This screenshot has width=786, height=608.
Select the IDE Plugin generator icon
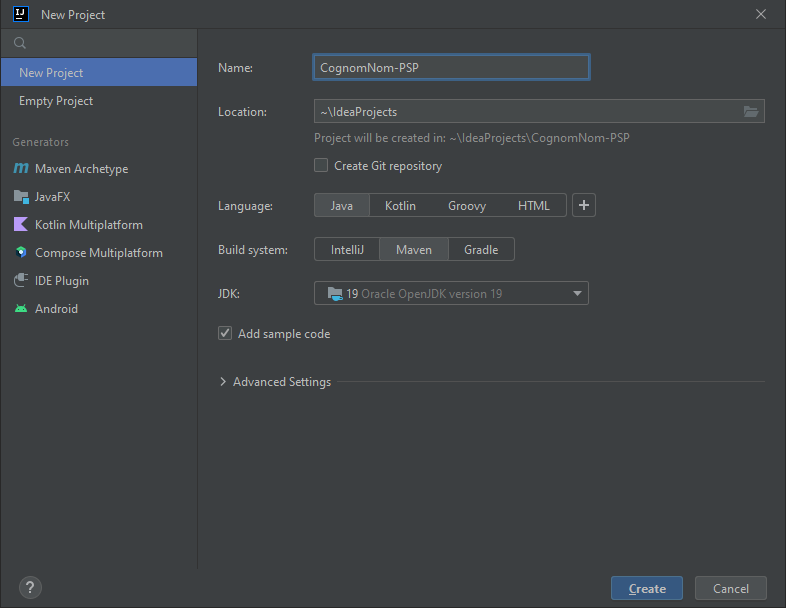click(x=21, y=281)
